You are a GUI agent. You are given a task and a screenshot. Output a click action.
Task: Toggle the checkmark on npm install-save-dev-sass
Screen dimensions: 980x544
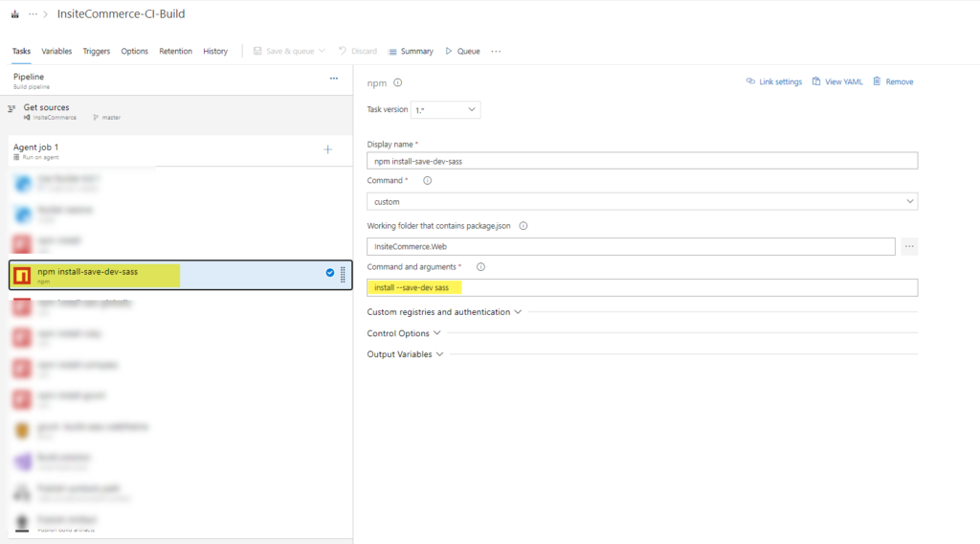(329, 273)
